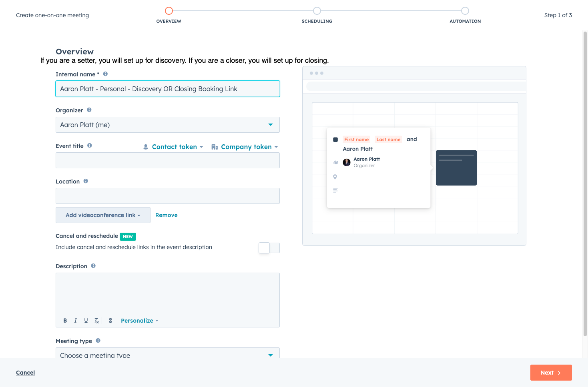This screenshot has width=588, height=387.
Task: Open the Organizer dropdown
Action: point(168,125)
